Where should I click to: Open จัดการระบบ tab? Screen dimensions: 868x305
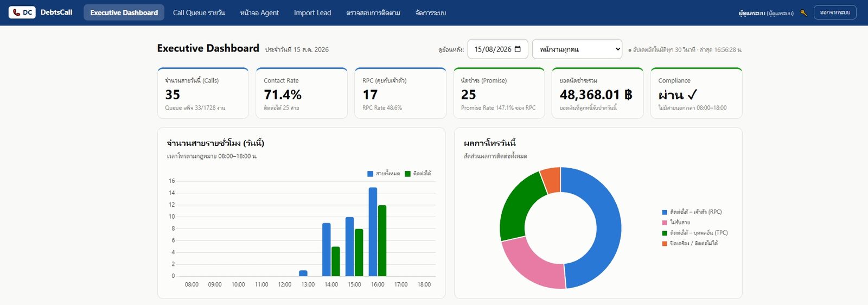tap(431, 12)
